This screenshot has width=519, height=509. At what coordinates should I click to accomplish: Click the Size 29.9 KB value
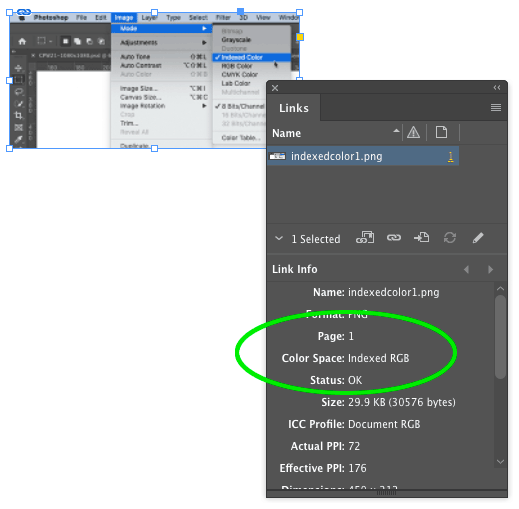402,402
